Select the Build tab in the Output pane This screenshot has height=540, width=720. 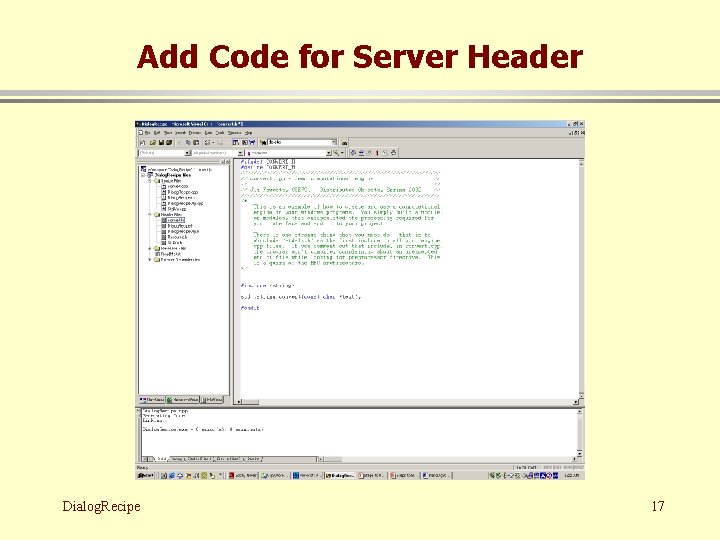[162, 459]
